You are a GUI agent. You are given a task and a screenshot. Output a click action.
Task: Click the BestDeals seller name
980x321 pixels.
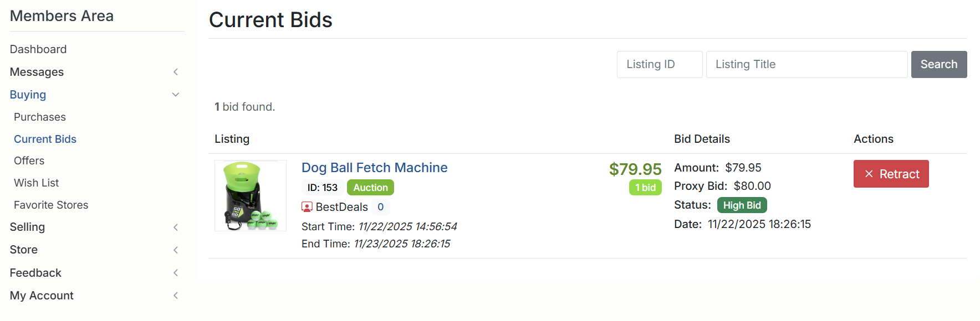pos(341,207)
